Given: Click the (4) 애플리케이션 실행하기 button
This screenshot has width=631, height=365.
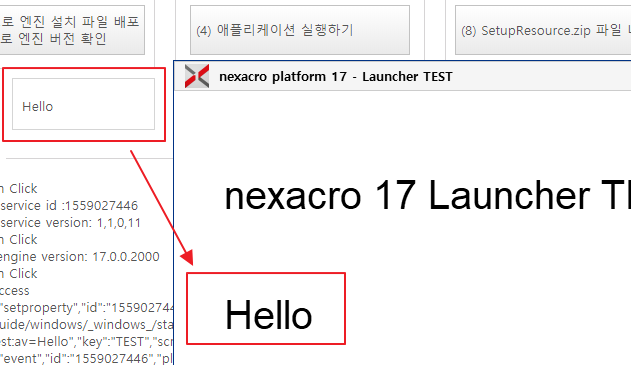Looking at the screenshot, I should coord(300,30).
